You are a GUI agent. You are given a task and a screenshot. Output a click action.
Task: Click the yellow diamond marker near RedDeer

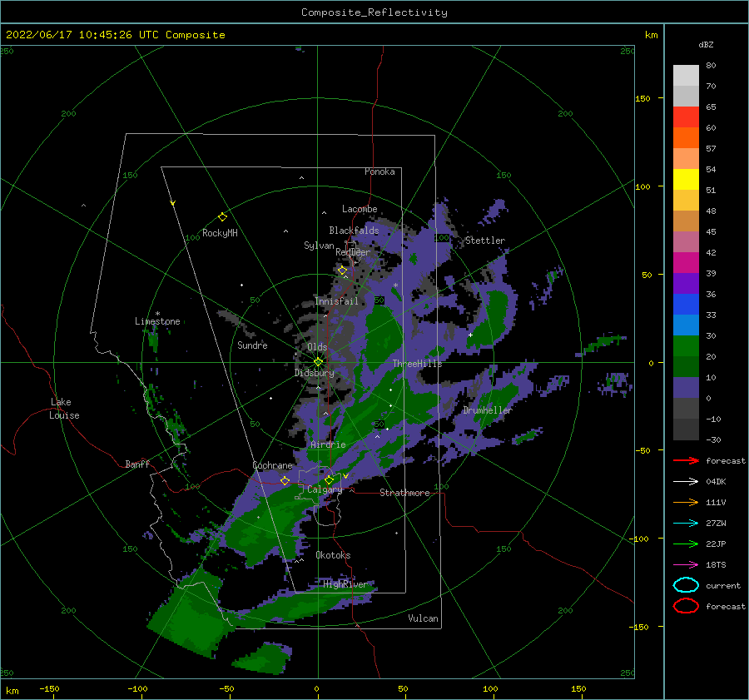[x=343, y=271]
